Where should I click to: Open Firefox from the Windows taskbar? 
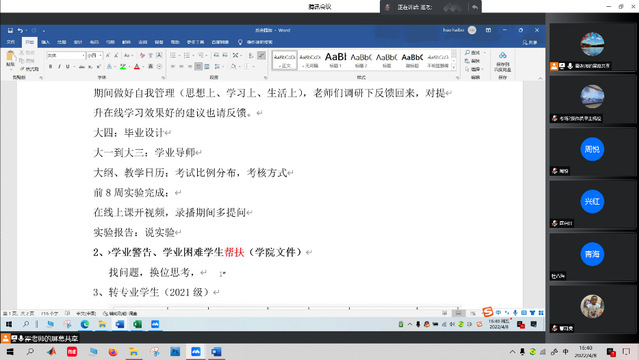coord(113,351)
